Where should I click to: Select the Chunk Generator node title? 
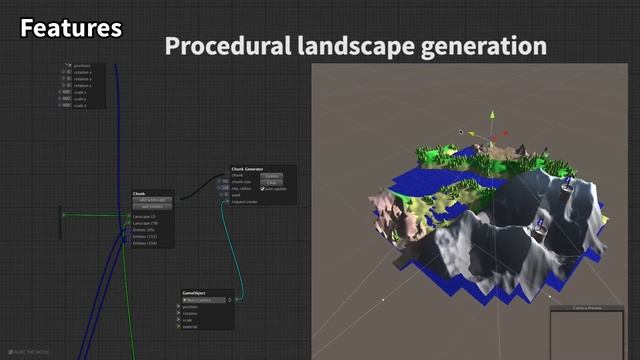tap(247, 169)
